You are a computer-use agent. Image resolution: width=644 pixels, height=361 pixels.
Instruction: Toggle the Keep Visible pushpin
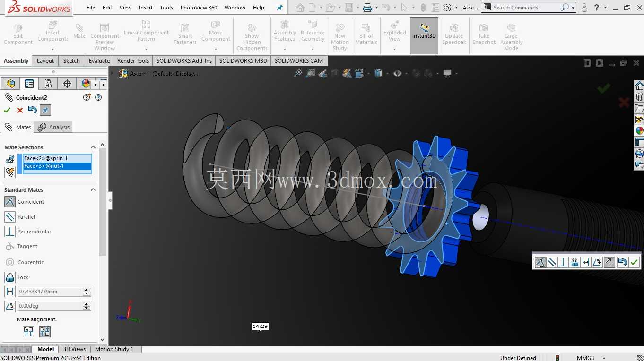click(x=45, y=110)
